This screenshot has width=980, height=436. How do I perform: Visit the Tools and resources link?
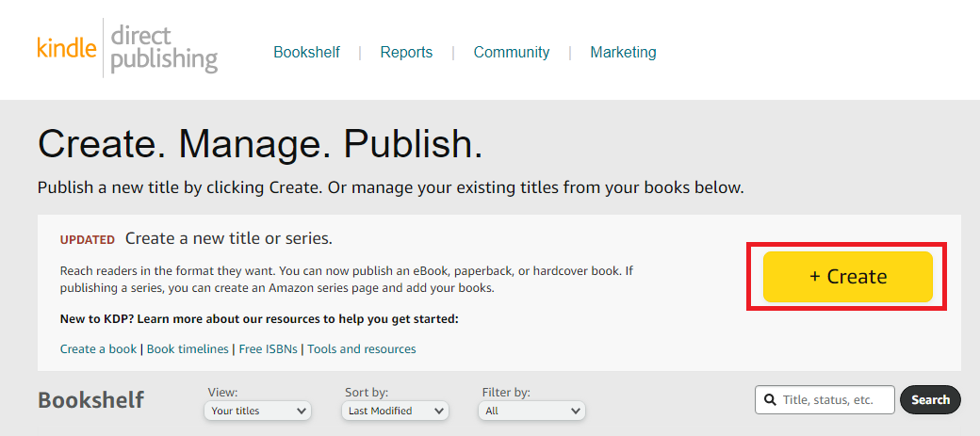click(361, 348)
